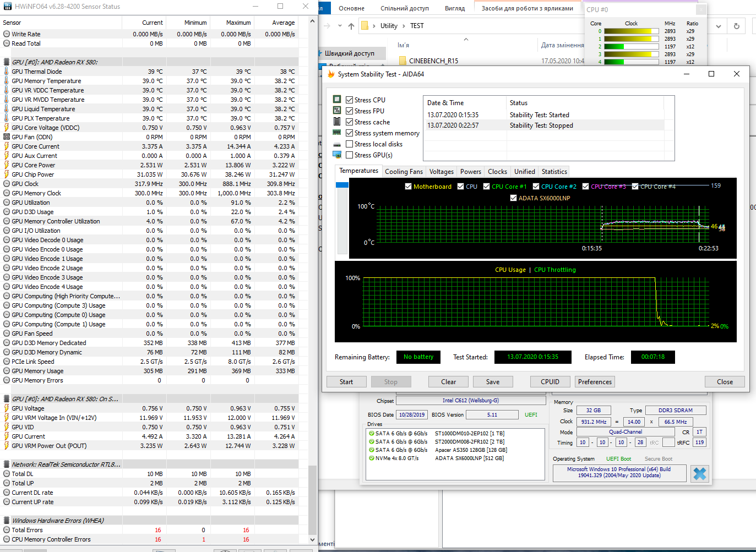Click the blue graph position slider

[x=342, y=185]
